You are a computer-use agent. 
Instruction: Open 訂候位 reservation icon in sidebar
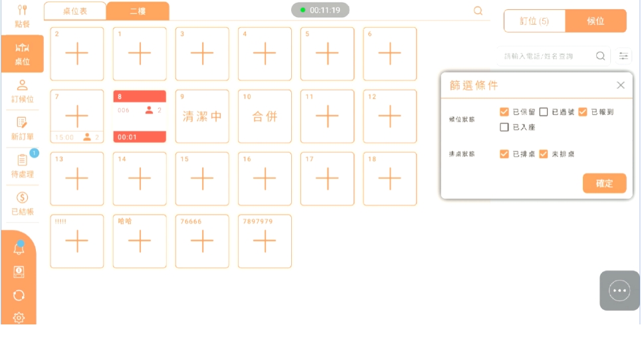coord(22,90)
